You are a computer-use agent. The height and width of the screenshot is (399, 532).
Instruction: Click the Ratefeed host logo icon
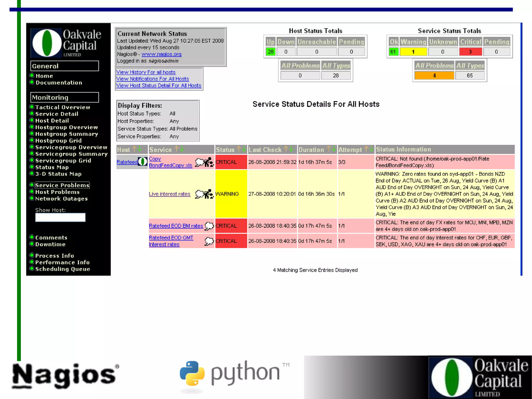[142, 162]
